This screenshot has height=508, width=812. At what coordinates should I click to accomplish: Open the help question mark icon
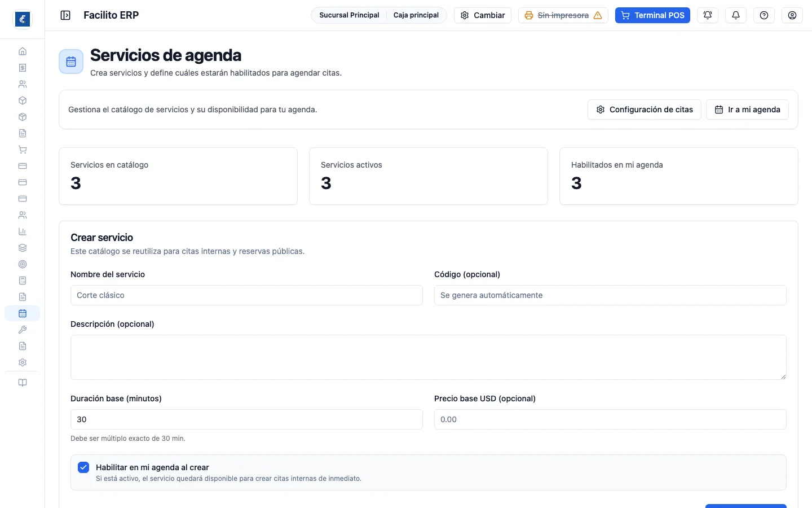764,15
